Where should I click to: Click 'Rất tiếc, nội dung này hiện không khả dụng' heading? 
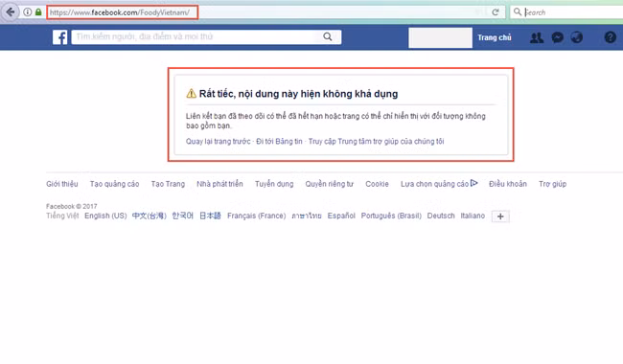(x=298, y=94)
